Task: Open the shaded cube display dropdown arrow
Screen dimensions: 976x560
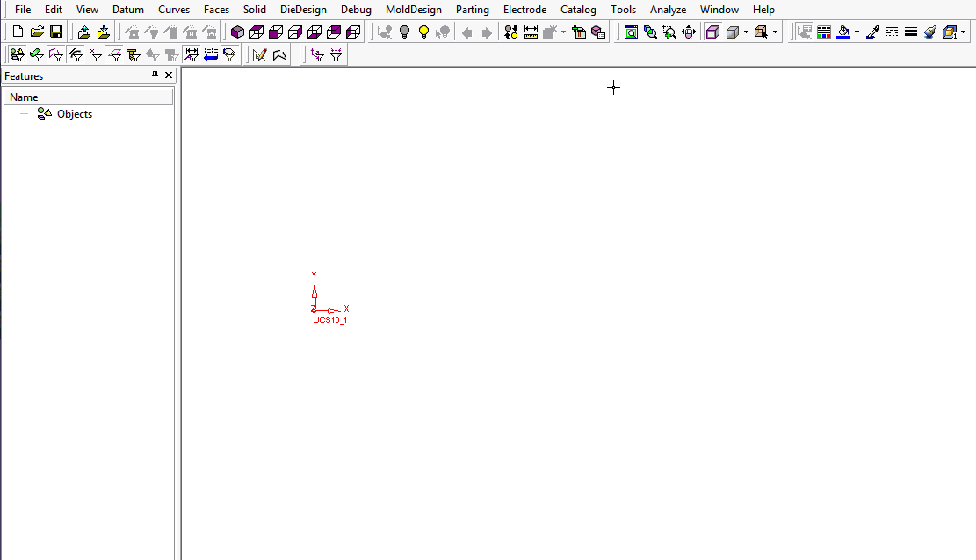Action: point(746,32)
